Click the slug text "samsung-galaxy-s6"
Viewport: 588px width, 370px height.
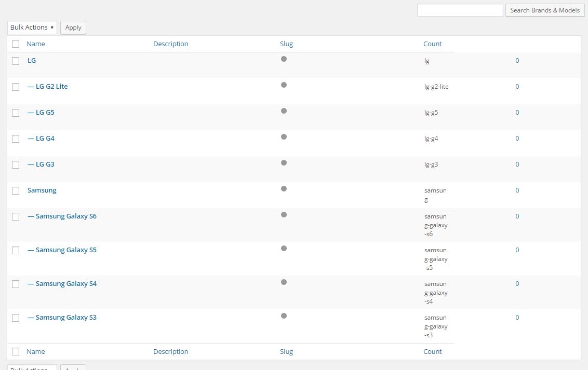click(x=436, y=225)
